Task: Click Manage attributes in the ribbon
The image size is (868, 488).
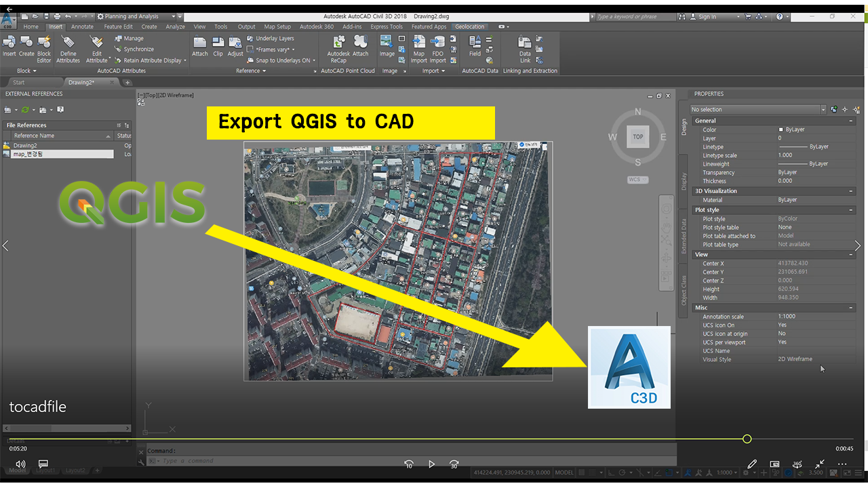Action: [x=129, y=39]
